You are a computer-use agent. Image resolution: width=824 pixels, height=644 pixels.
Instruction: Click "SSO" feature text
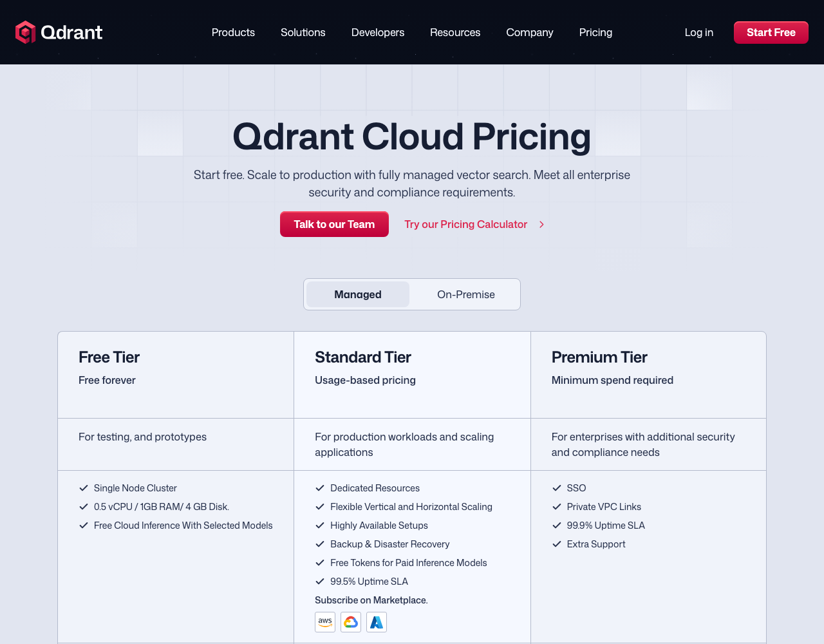click(x=577, y=488)
